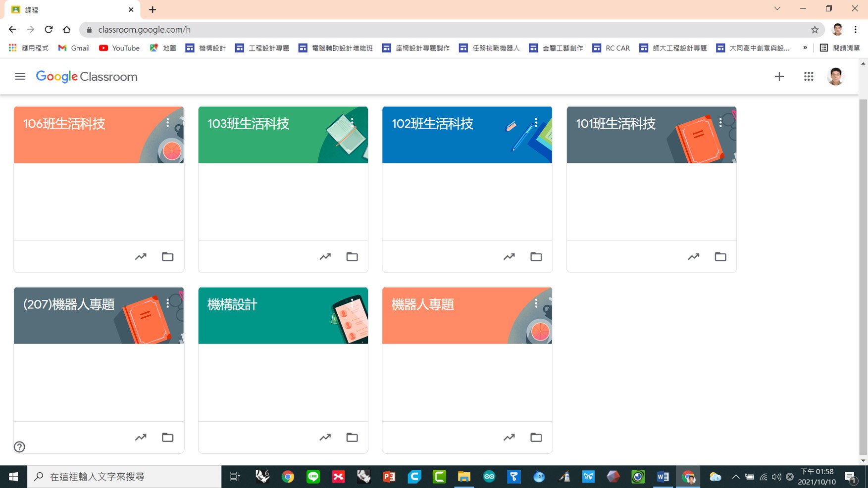
Task: Open Drive folder for 機器人專題 card
Action: click(536, 437)
